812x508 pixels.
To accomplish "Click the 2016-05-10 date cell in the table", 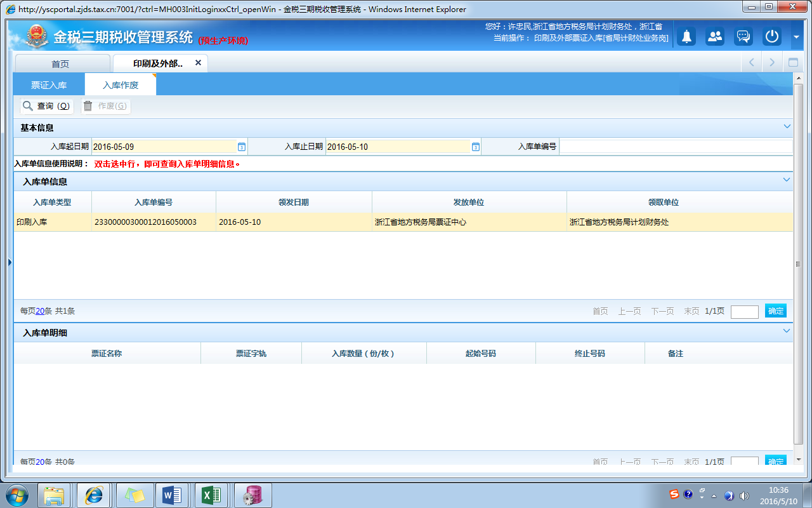I will tap(294, 222).
